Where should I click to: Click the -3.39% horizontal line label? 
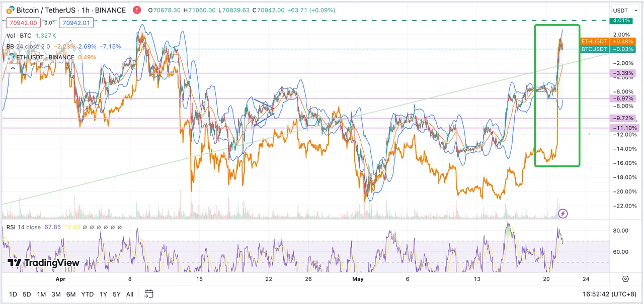point(622,73)
